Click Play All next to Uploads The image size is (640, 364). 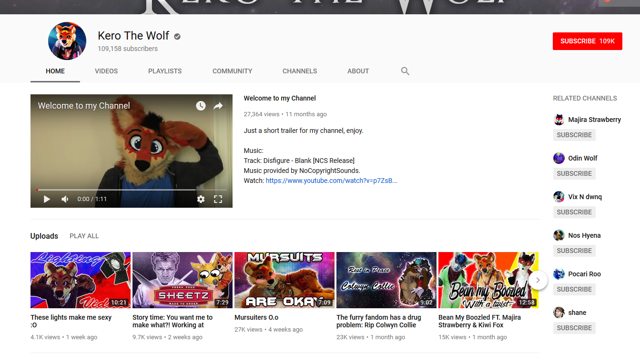(84, 236)
